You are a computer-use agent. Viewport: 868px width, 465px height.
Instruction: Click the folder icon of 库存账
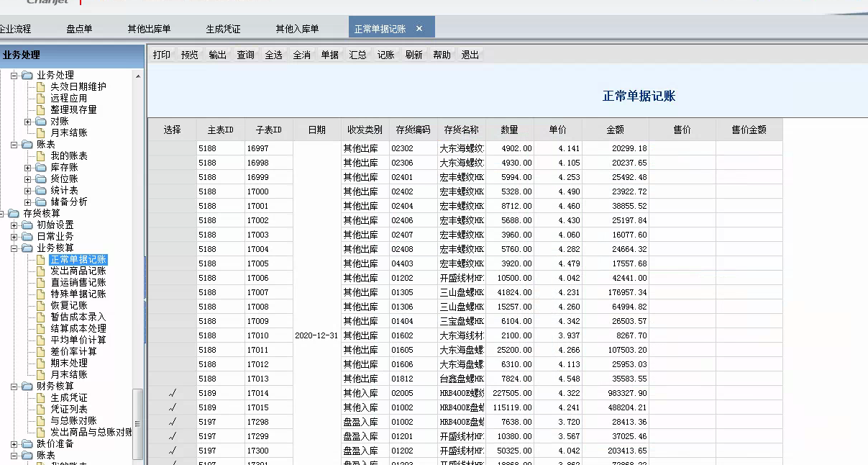pyautogui.click(x=41, y=167)
